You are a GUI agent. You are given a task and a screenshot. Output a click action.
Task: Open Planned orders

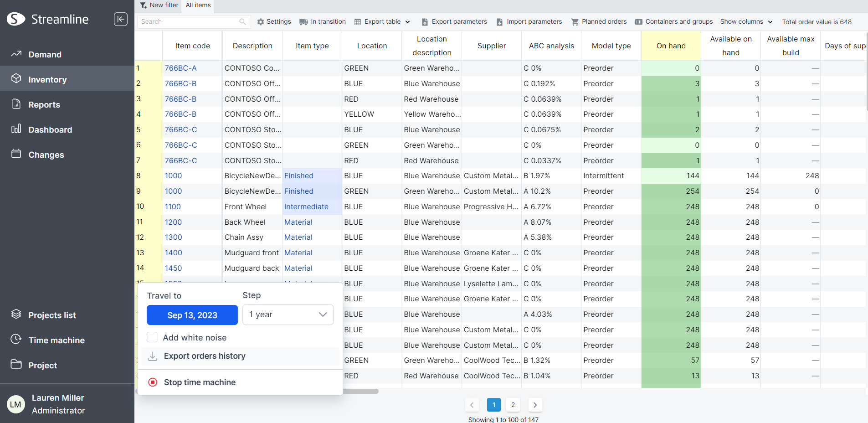coord(599,21)
